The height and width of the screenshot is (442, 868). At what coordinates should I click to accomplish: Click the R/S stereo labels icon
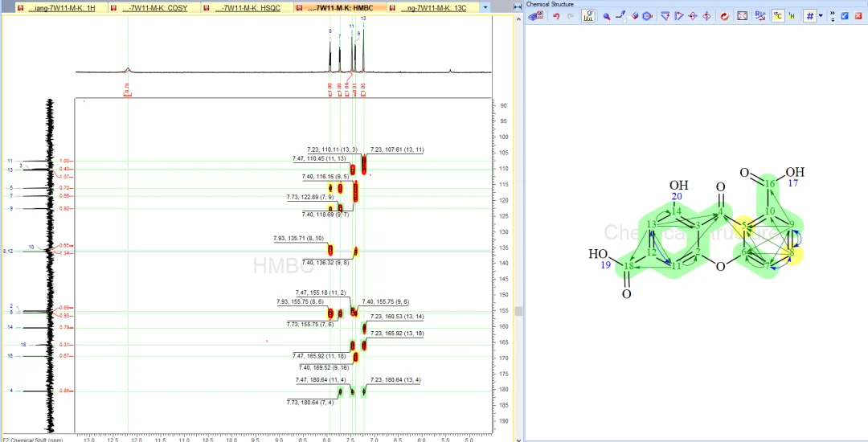point(760,16)
